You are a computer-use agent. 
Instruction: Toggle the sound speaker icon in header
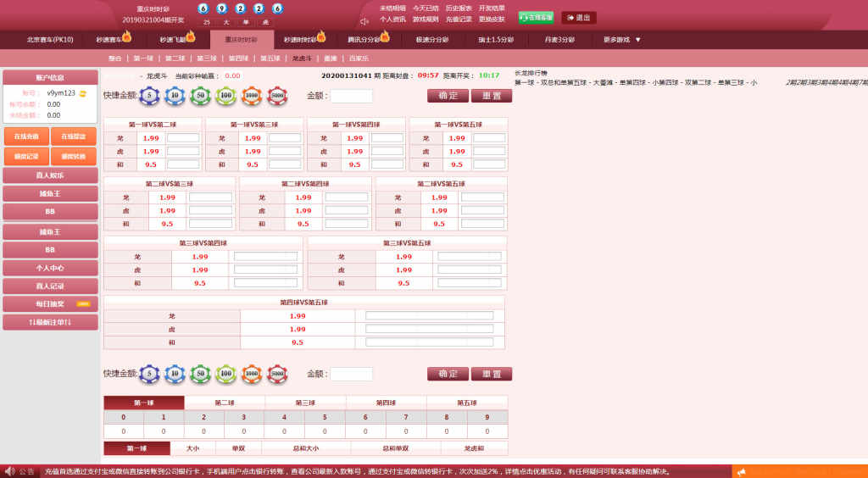coord(364,21)
